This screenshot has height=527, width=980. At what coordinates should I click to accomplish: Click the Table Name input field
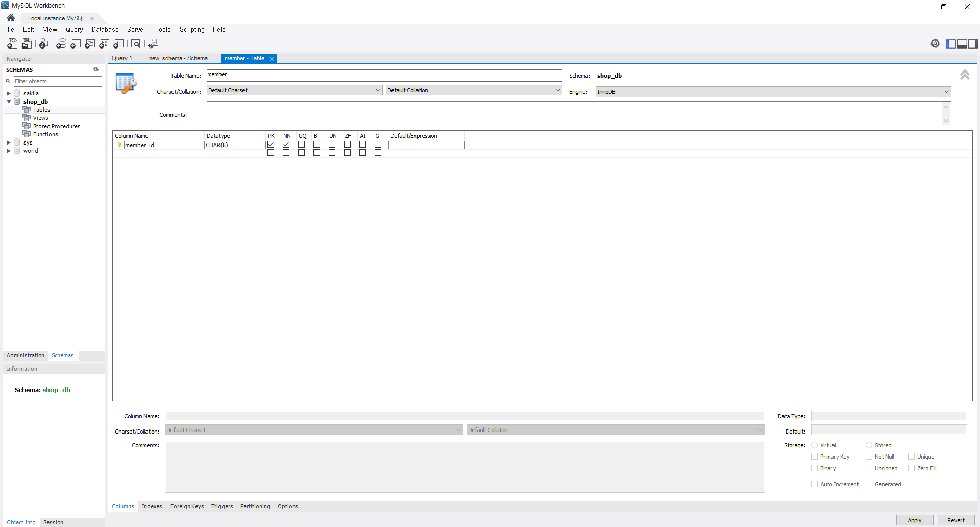(x=384, y=76)
